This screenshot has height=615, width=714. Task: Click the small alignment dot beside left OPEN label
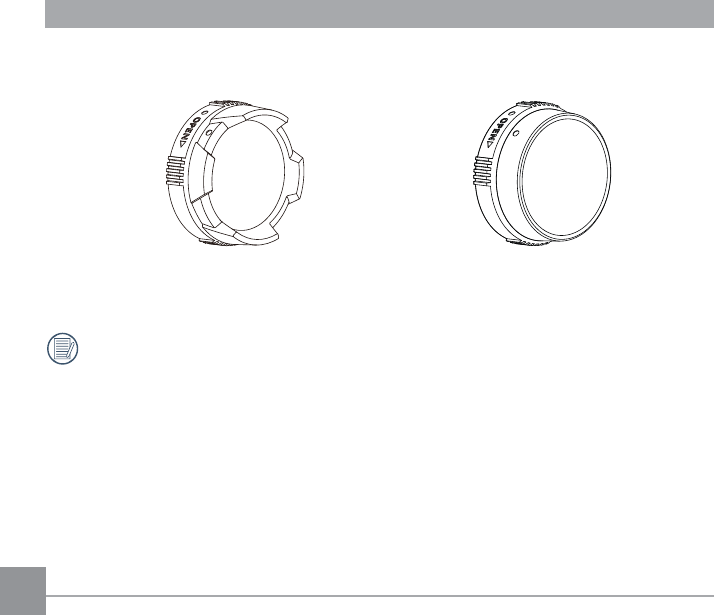click(x=205, y=113)
